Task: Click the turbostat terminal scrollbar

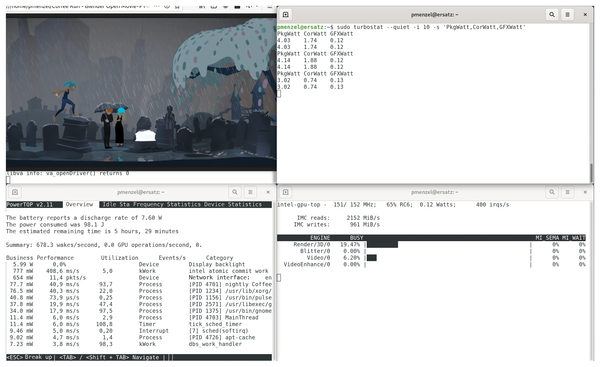Action: (x=591, y=172)
